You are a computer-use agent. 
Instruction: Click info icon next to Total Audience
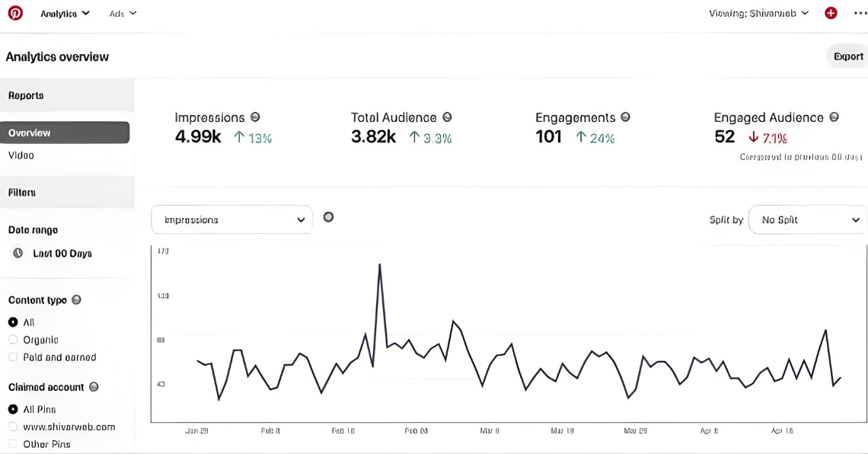447,117
